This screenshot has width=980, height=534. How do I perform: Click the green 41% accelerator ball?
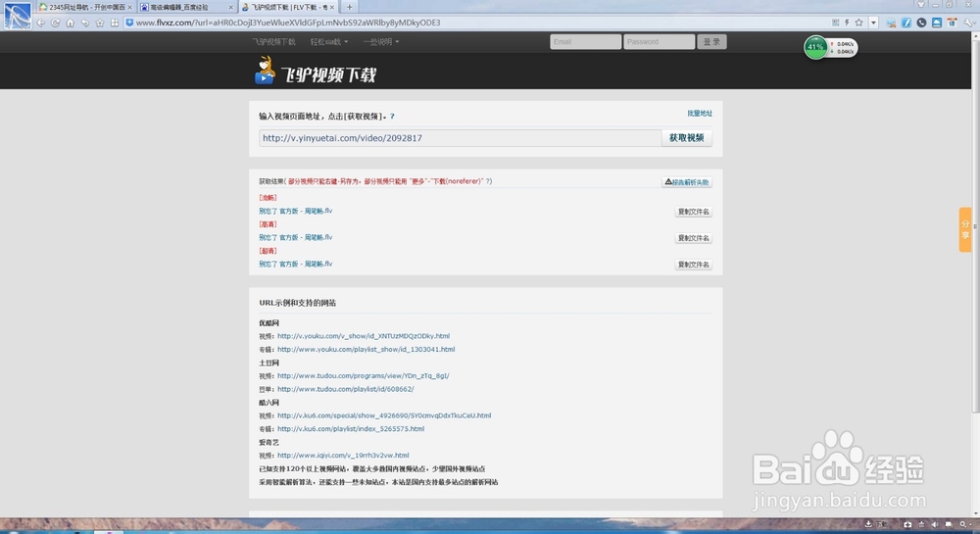click(815, 47)
